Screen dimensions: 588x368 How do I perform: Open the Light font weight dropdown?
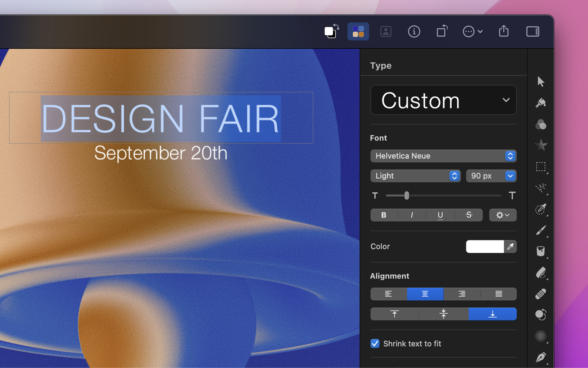coord(416,176)
